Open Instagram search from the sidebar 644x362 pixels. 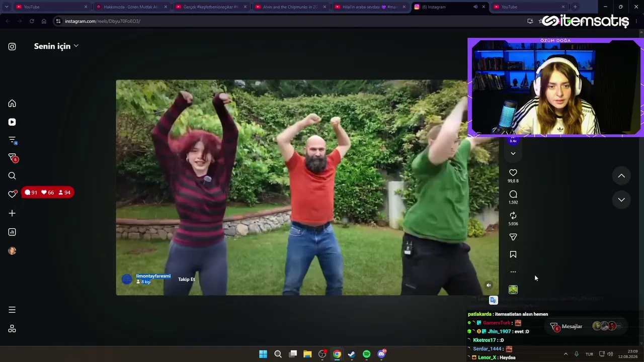pos(12,176)
